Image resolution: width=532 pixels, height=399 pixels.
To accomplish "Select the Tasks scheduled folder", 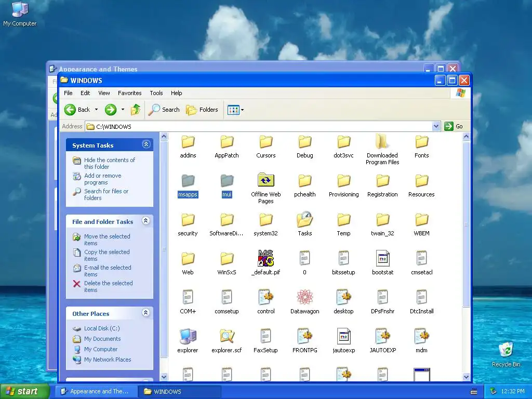I will [304, 224].
